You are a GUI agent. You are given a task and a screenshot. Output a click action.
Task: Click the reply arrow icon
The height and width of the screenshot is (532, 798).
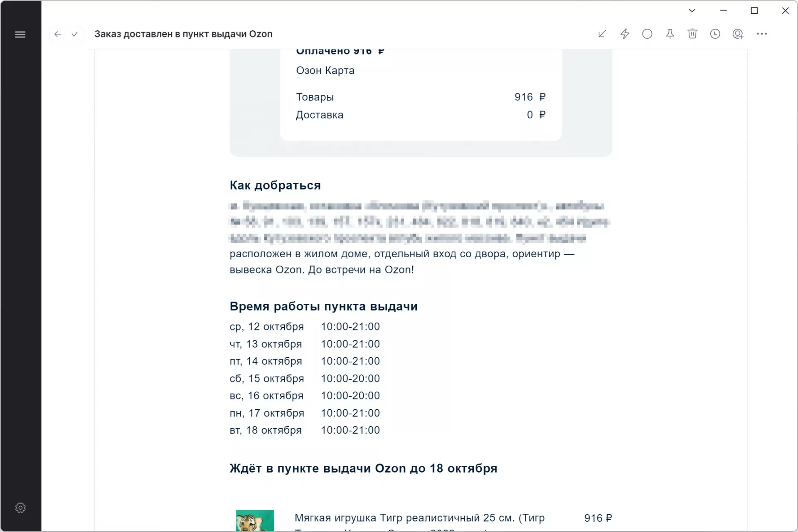click(x=602, y=34)
